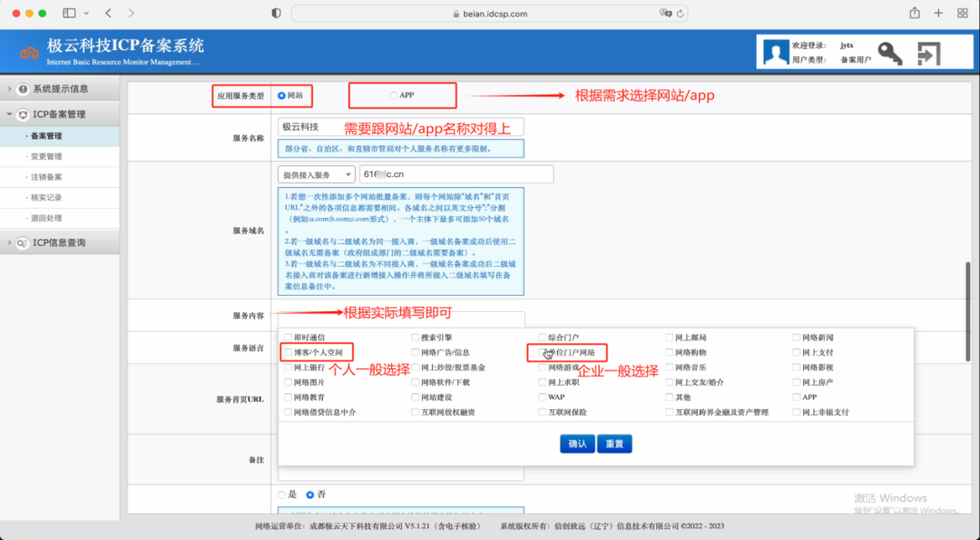This screenshot has width=980, height=540.
Task: Click the 重置 button
Action: (x=614, y=444)
